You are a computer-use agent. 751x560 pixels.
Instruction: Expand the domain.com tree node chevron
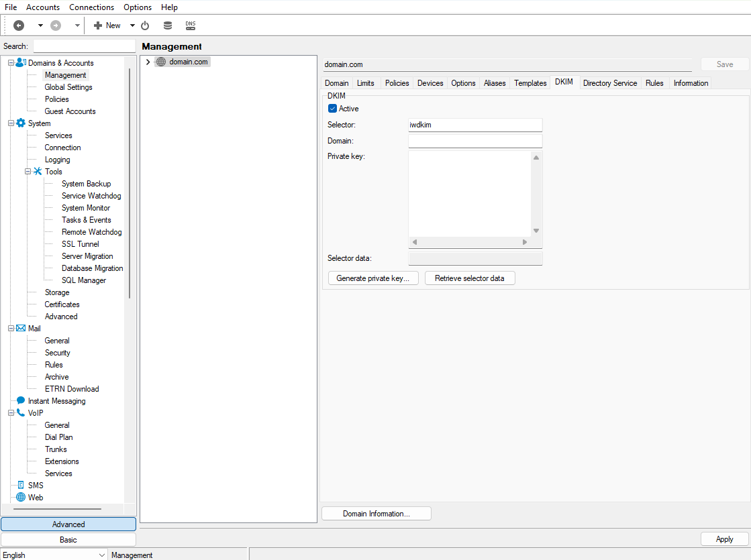(x=148, y=62)
